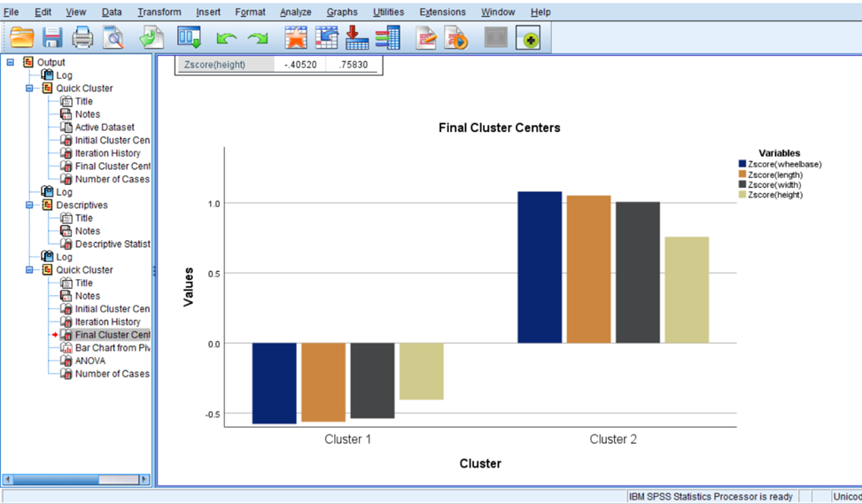This screenshot has width=862, height=504.
Task: Click Zscore(wheelbase) blue legend swatch
Action: (742, 164)
